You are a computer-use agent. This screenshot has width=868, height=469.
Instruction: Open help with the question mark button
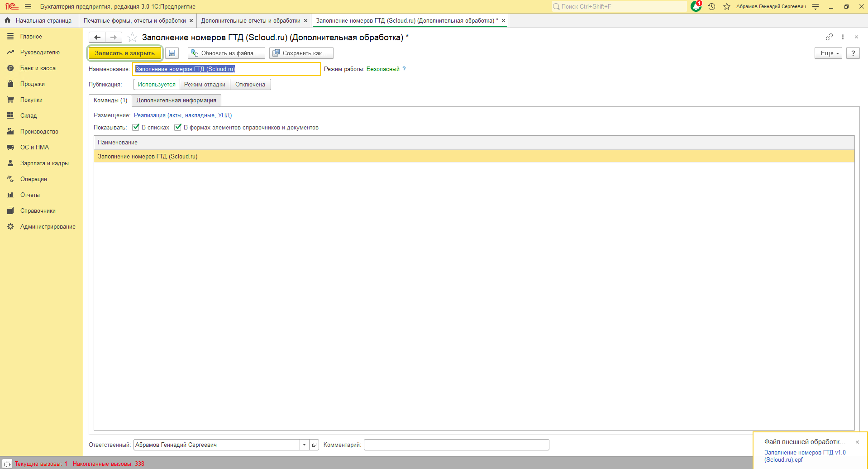pos(853,53)
